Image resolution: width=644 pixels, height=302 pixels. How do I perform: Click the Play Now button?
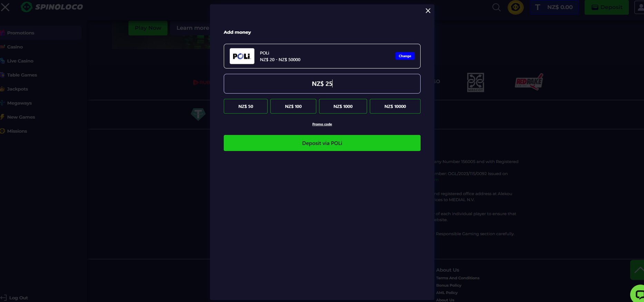[x=148, y=28]
